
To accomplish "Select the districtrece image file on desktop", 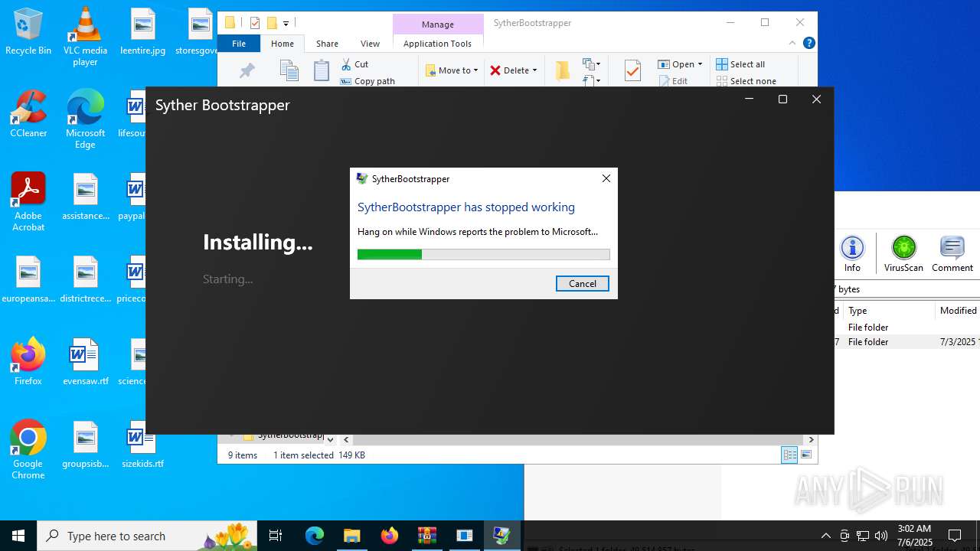I will 85,279.
